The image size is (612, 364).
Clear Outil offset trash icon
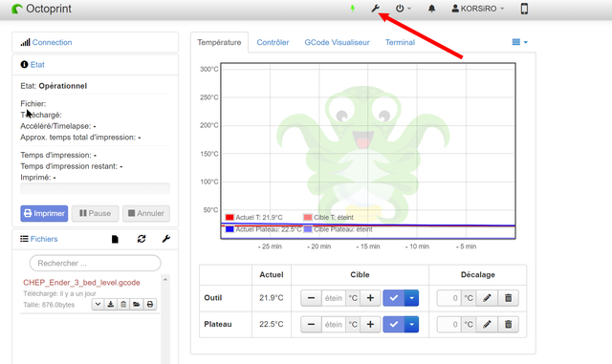pos(508,298)
